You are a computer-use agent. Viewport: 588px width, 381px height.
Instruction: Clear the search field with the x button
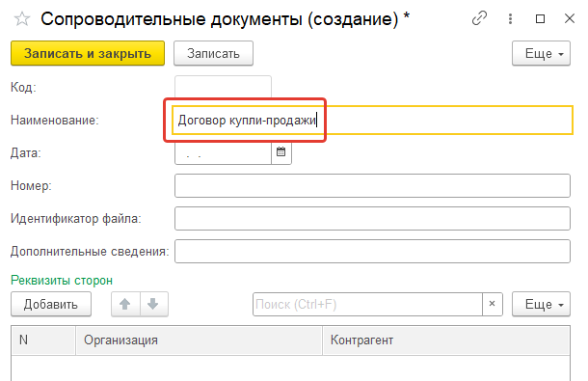click(492, 304)
